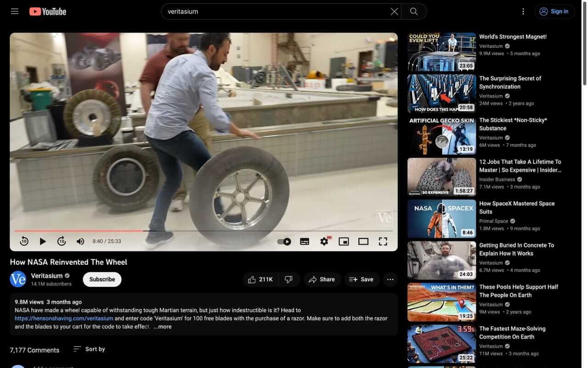
Task: Enter full screen mode
Action: click(x=383, y=241)
